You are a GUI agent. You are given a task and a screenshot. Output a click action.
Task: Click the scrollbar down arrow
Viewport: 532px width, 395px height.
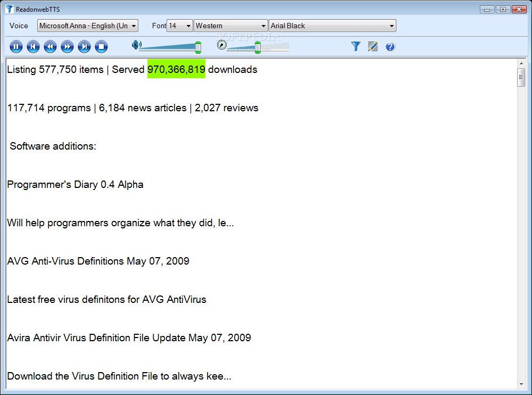click(x=521, y=384)
